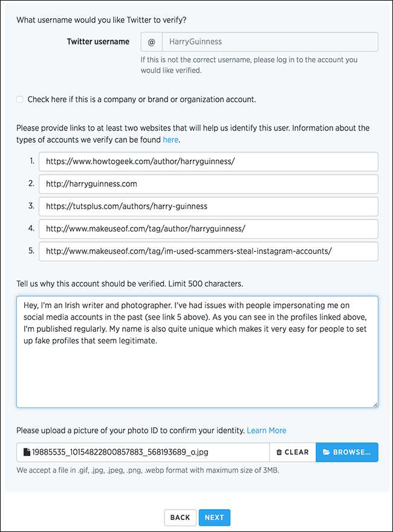The height and width of the screenshot is (532, 393).
Task: Click the Twitter username field
Action: 270,42
